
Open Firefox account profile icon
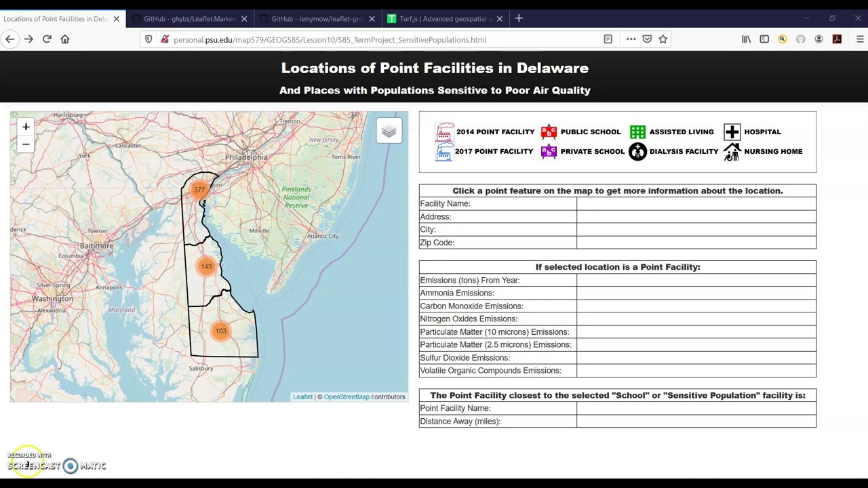(x=818, y=39)
